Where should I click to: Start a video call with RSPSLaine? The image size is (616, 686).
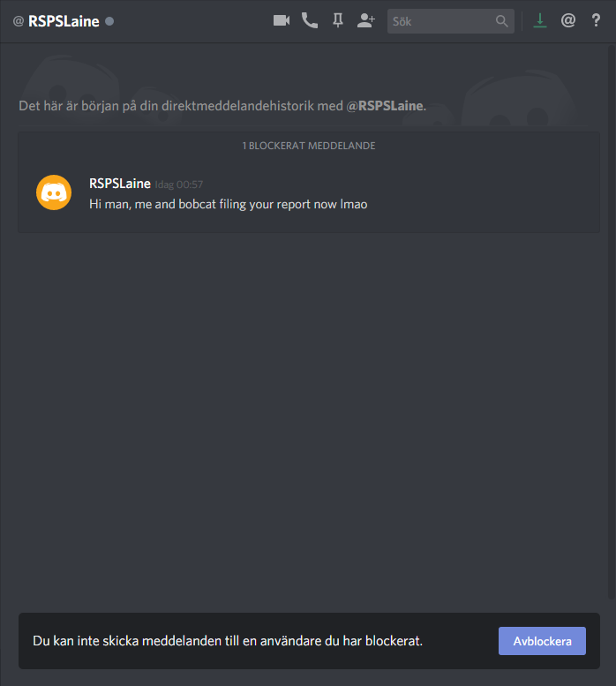click(282, 20)
